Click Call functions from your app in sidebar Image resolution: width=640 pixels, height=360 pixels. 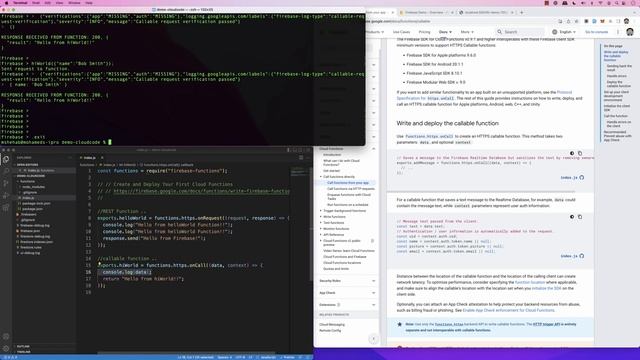point(347,183)
